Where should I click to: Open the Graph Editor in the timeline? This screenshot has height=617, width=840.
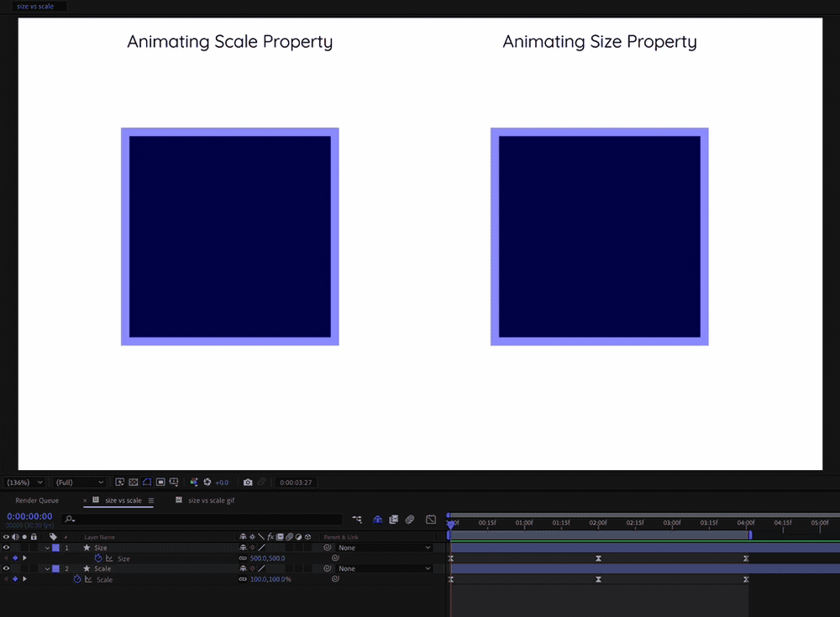click(x=431, y=519)
